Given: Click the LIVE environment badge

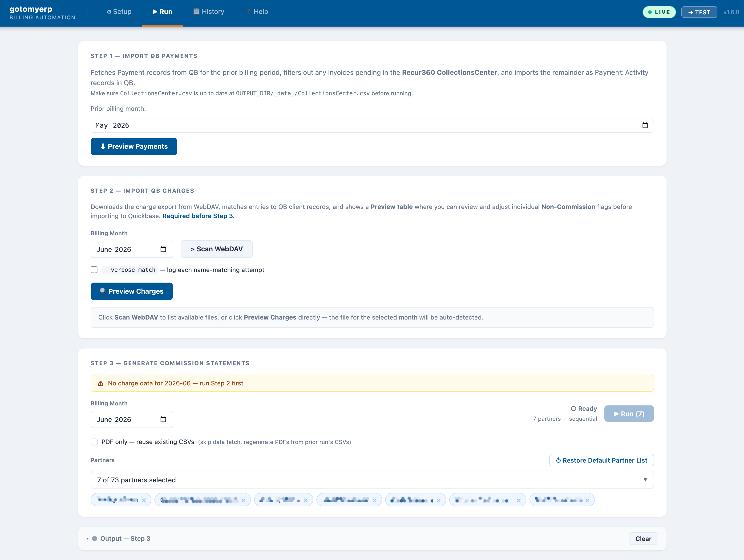Looking at the screenshot, I should (659, 12).
